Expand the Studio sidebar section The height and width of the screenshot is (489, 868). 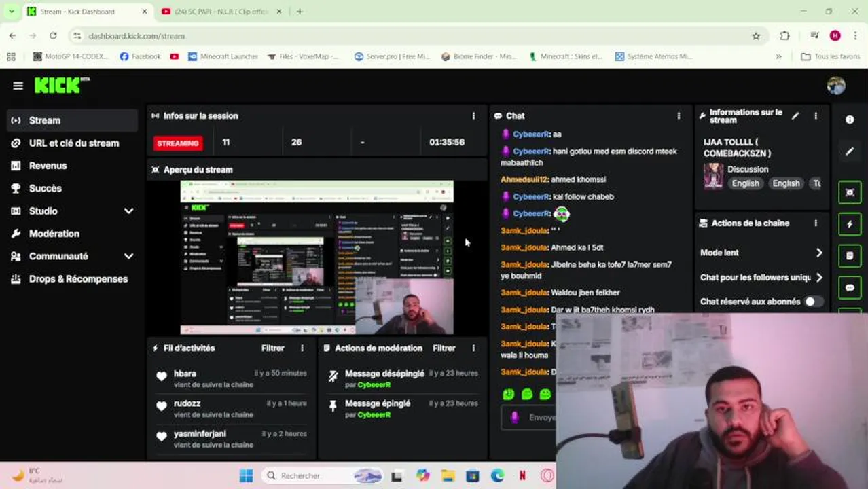[128, 211]
